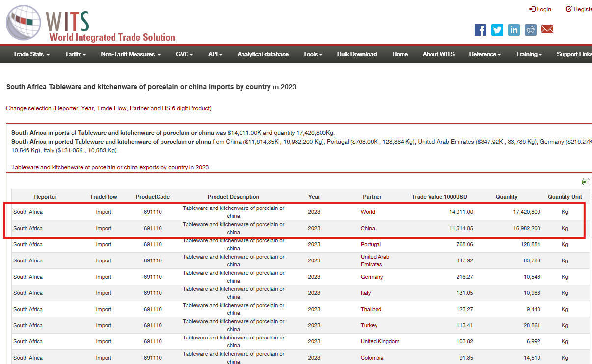Expand the Tools dropdown menu
Screen dimensions: 592x364
coord(313,54)
